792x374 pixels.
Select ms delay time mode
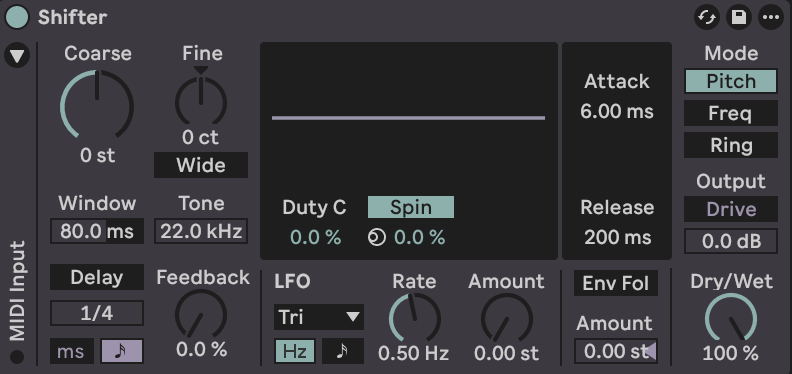[72, 351]
